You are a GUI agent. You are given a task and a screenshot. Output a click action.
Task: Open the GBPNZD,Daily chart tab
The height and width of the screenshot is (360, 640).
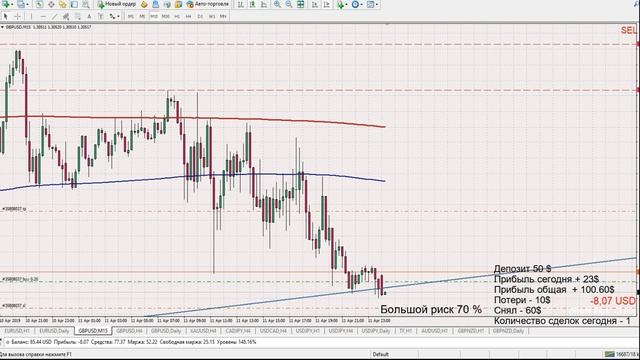coord(508,331)
